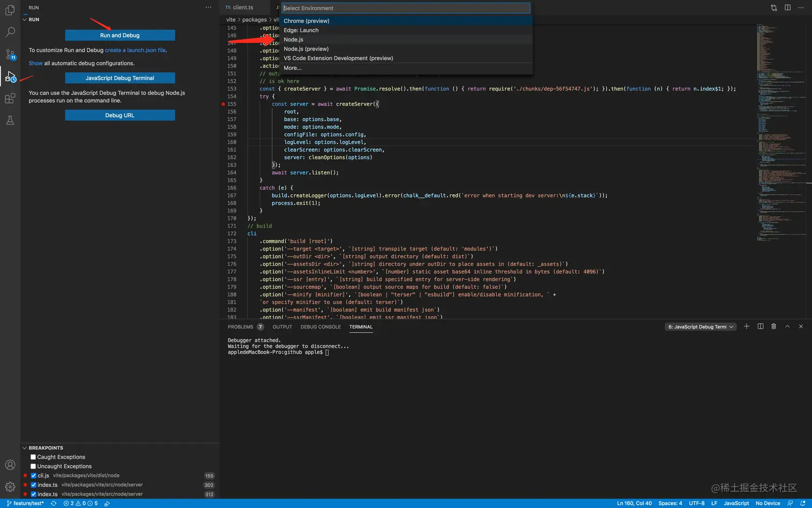This screenshot has height=508, width=812.
Task: Enable Caught Exceptions breakpoint checkbox
Action: [x=33, y=457]
